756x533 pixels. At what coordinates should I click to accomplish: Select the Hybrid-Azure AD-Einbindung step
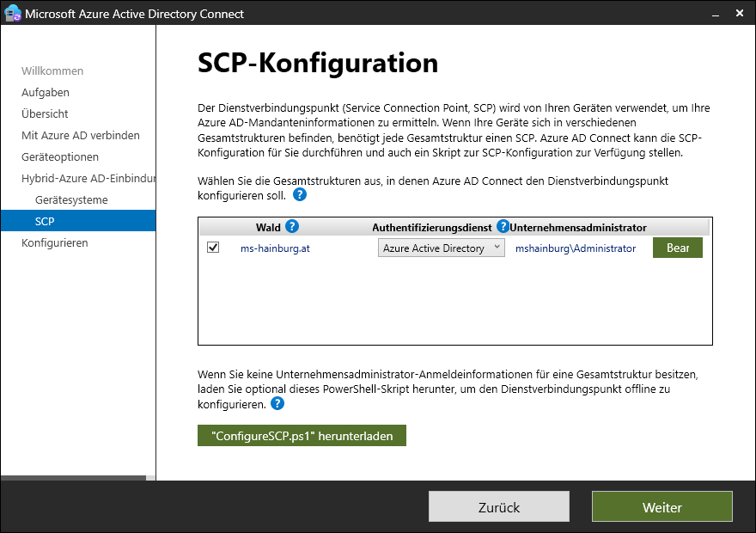click(x=88, y=178)
